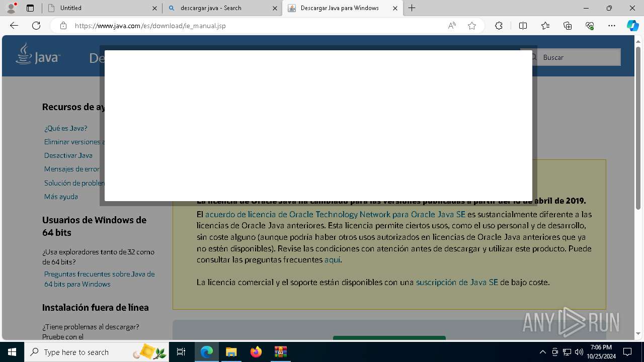Close the Descargar Java para Windows tab

pyautogui.click(x=395, y=8)
